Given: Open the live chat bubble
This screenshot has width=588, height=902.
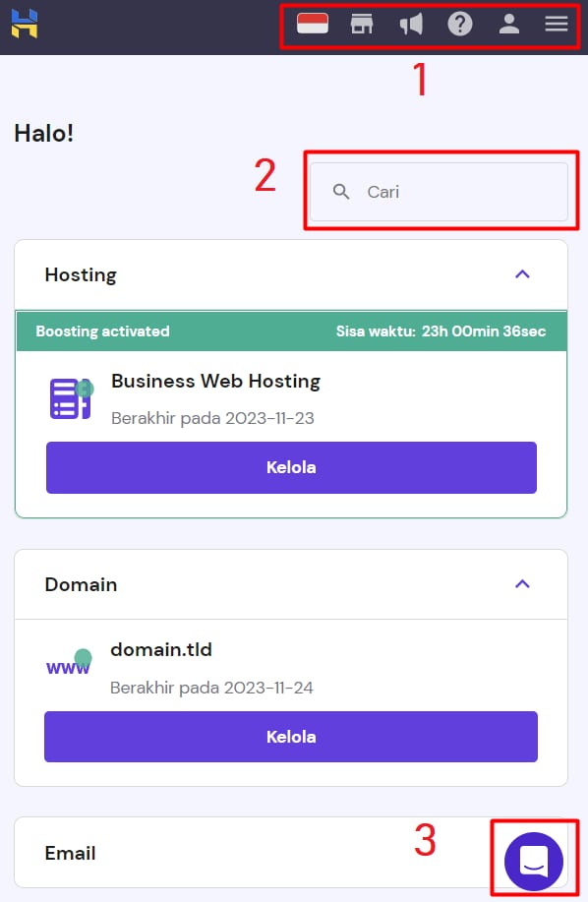Looking at the screenshot, I should point(533,861).
